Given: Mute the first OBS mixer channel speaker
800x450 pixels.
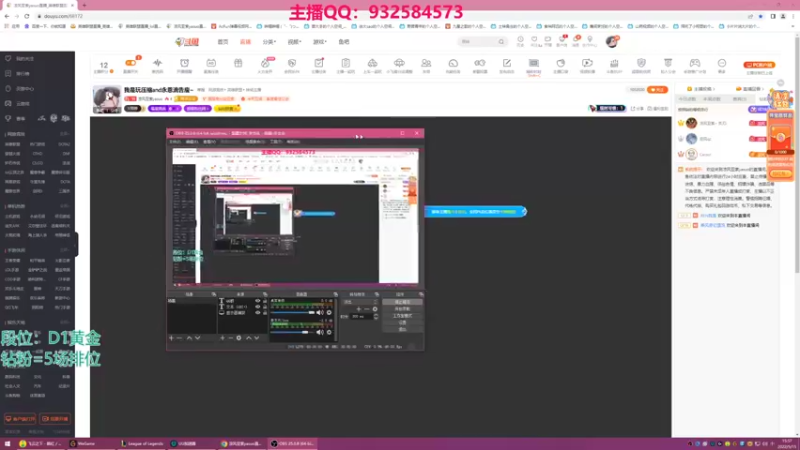Looking at the screenshot, I should coord(320,313).
